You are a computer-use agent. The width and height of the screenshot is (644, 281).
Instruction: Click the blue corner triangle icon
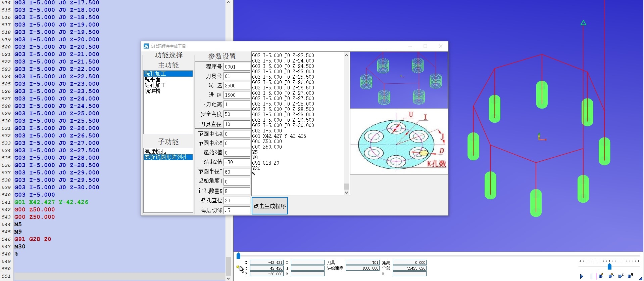641,278
